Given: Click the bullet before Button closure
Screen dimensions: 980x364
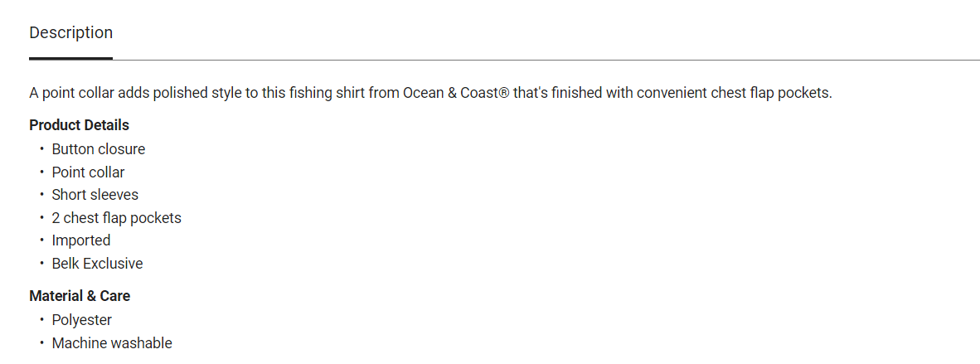Looking at the screenshot, I should tap(41, 149).
